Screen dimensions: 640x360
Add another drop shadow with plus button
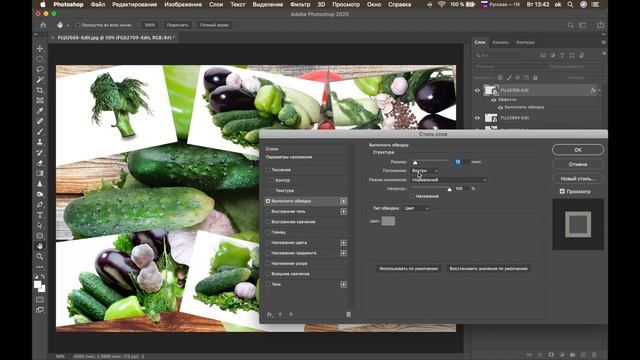(344, 284)
